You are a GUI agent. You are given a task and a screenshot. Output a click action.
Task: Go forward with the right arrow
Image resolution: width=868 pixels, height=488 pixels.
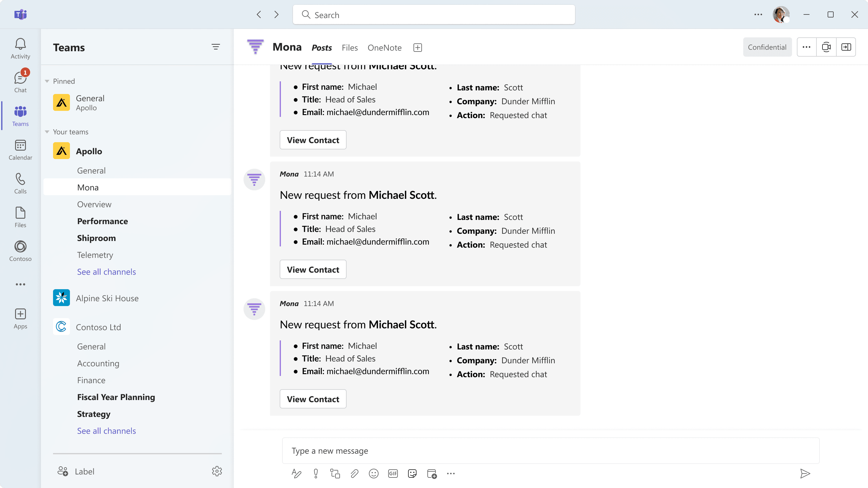click(x=276, y=14)
